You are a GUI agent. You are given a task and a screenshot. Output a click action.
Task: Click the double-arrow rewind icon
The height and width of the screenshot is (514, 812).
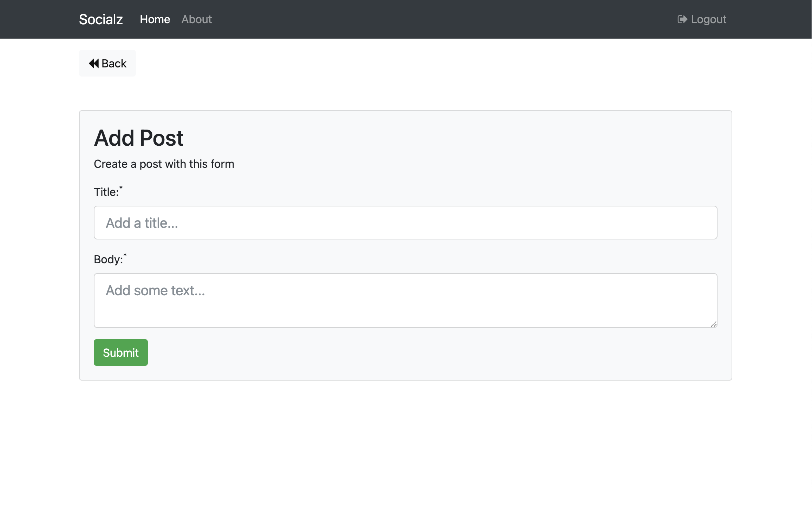[94, 64]
